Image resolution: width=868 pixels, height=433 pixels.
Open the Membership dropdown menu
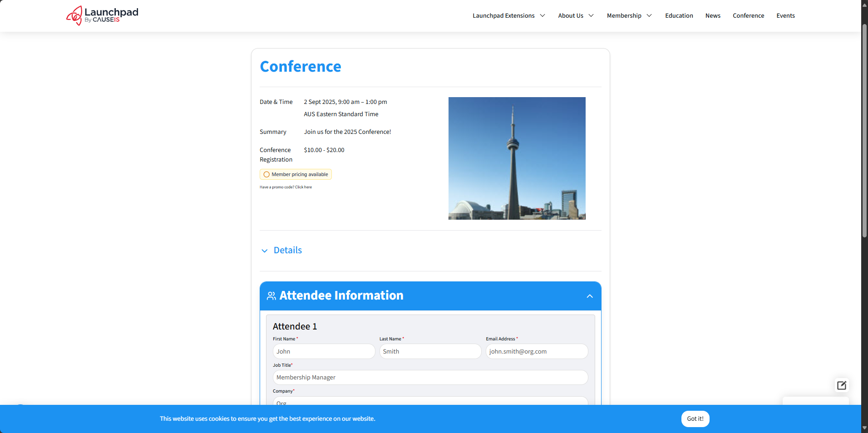(629, 15)
